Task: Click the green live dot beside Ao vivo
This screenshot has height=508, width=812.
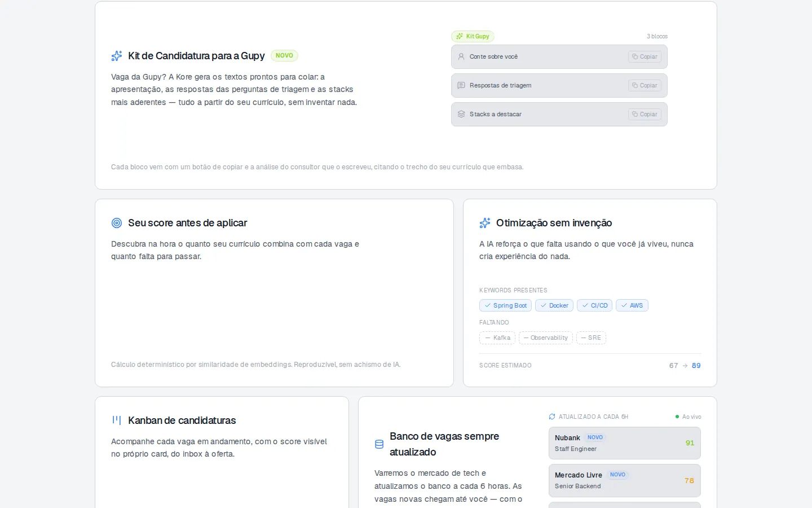Action: pyautogui.click(x=677, y=417)
